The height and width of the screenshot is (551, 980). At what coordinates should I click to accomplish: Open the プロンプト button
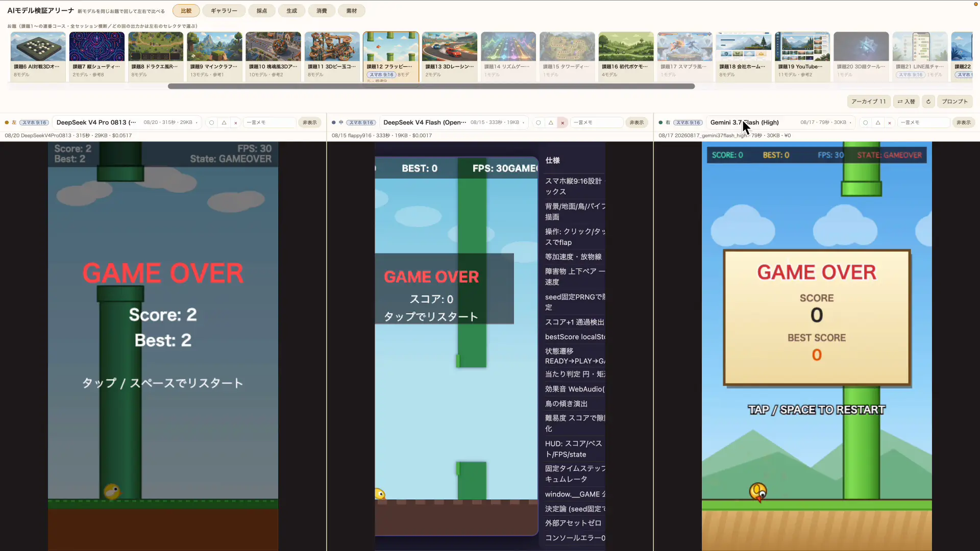point(954,102)
